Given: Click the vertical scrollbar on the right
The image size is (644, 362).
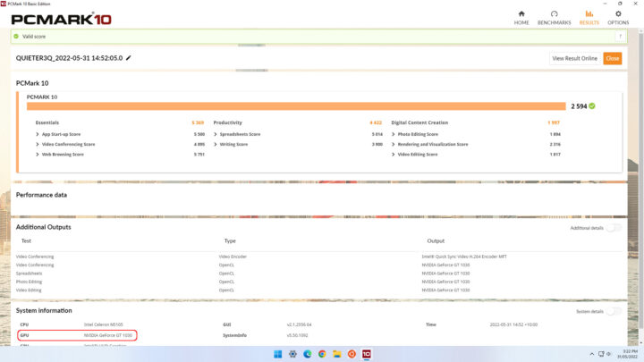Looking at the screenshot, I should 640,181.
